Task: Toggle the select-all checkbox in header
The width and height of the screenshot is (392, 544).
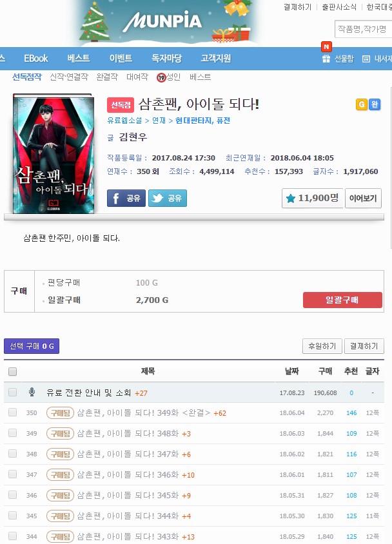Action: pyautogui.click(x=12, y=371)
